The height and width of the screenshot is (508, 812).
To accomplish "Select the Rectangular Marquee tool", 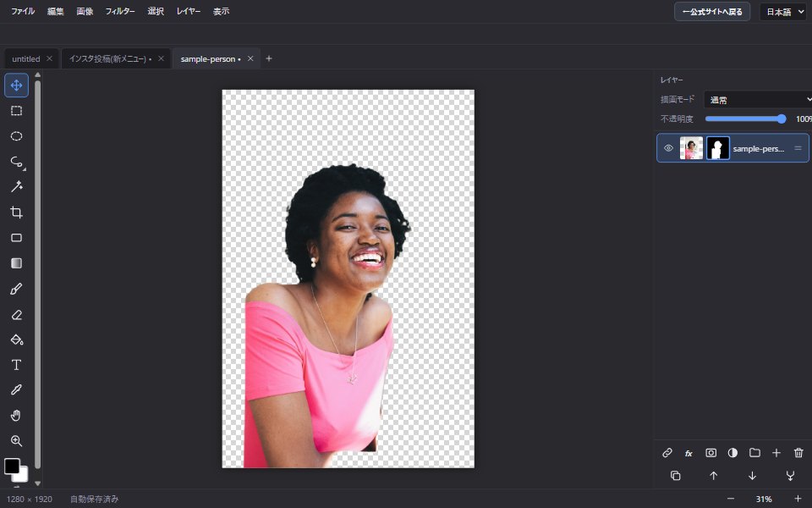I will coord(17,111).
